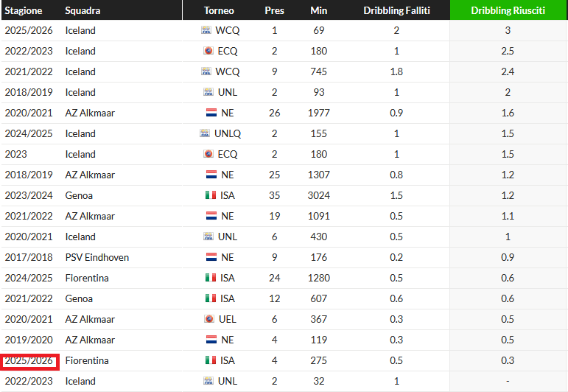The image size is (568, 392).
Task: Click the Squadra column header
Action: coord(83,11)
